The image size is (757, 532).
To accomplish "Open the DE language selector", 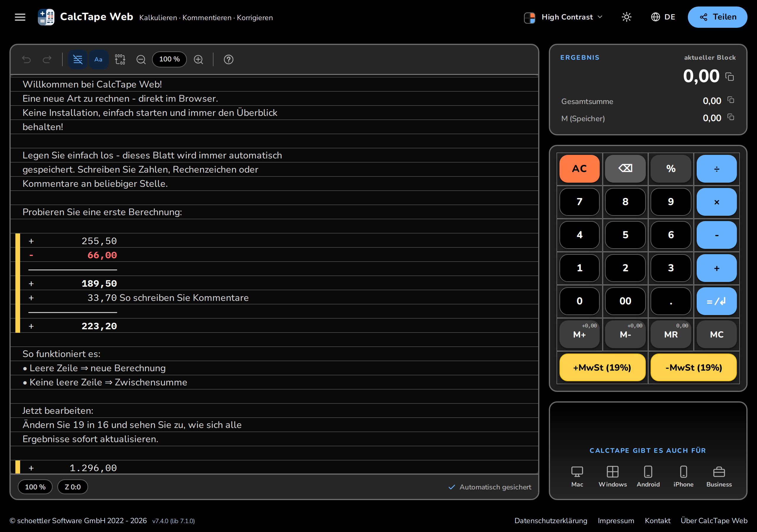I will [x=663, y=17].
